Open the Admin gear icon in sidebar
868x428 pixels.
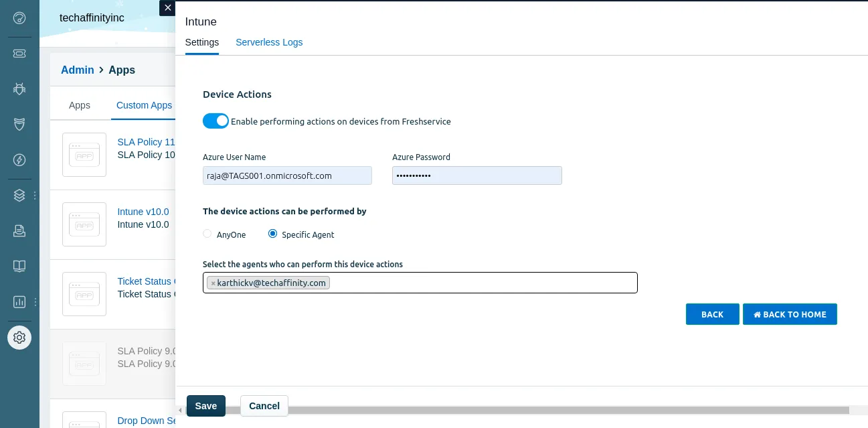pyautogui.click(x=19, y=337)
